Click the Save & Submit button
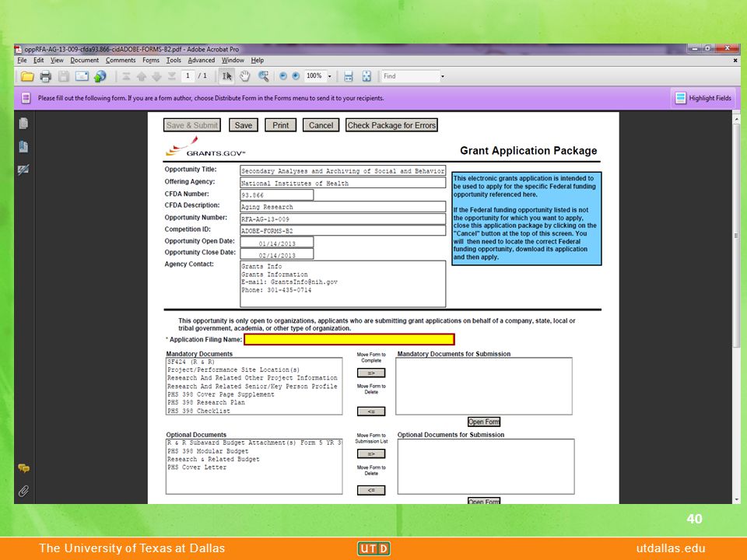 pos(192,125)
